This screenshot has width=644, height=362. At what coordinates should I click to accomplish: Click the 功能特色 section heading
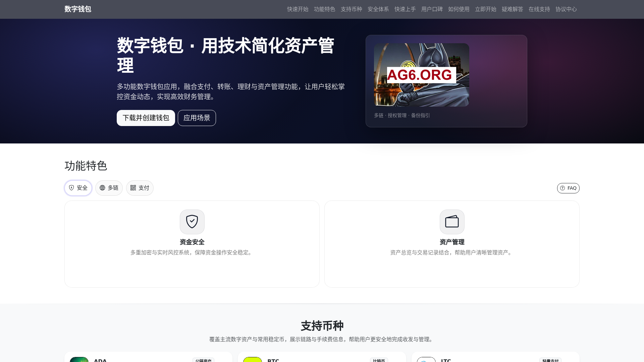click(86, 166)
